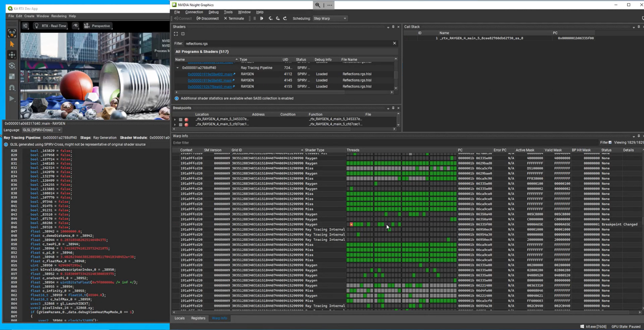
Task: Enable the first breakpoint checkbox
Action: click(x=180, y=119)
